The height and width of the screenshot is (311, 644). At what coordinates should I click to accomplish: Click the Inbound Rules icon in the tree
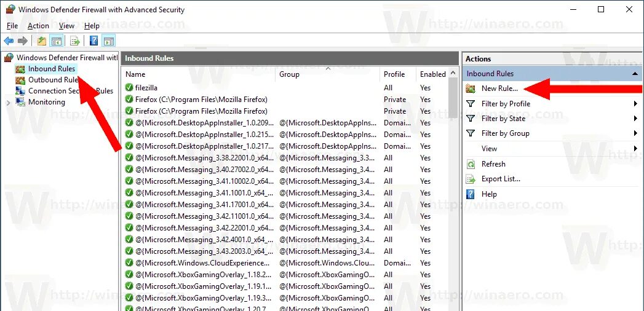coord(20,69)
